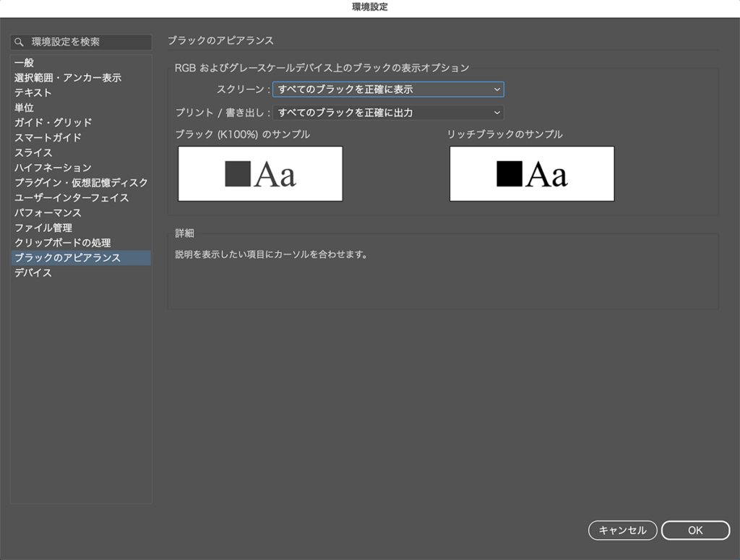The height and width of the screenshot is (560, 740).
Task: Select ガイド・グリッド category
Action: [x=53, y=123]
